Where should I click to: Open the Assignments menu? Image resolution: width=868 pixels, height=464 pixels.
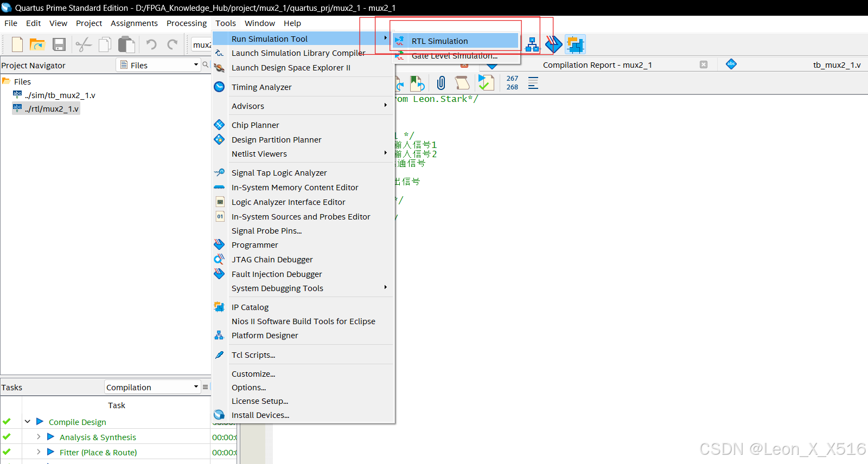134,23
